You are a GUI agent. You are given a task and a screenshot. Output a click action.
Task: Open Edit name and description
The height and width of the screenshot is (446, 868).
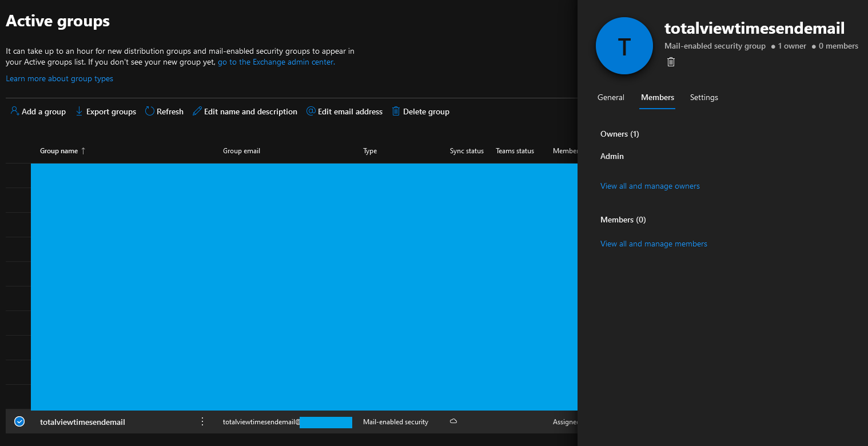tap(245, 111)
